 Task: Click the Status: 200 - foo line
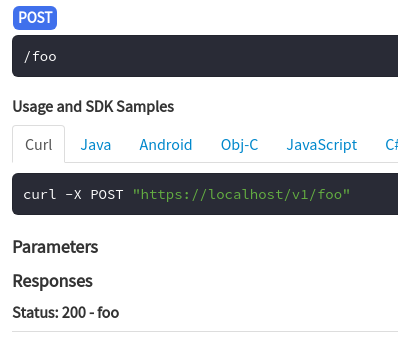pyautogui.click(x=66, y=313)
